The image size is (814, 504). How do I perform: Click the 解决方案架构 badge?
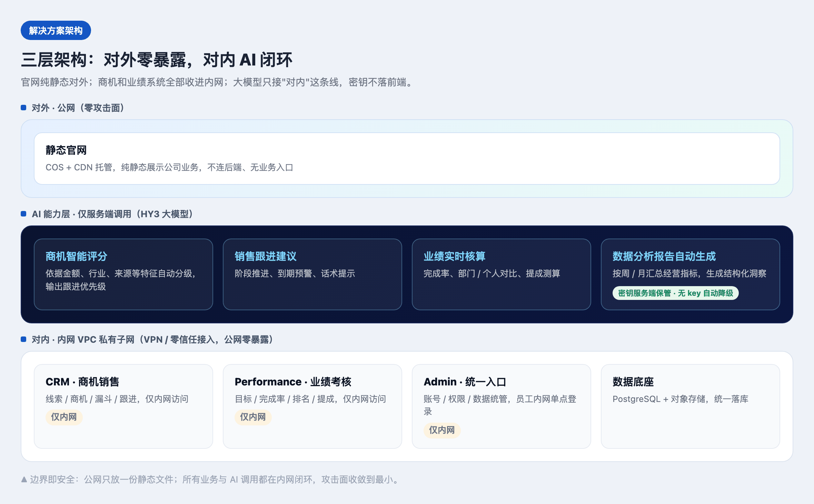click(x=56, y=30)
